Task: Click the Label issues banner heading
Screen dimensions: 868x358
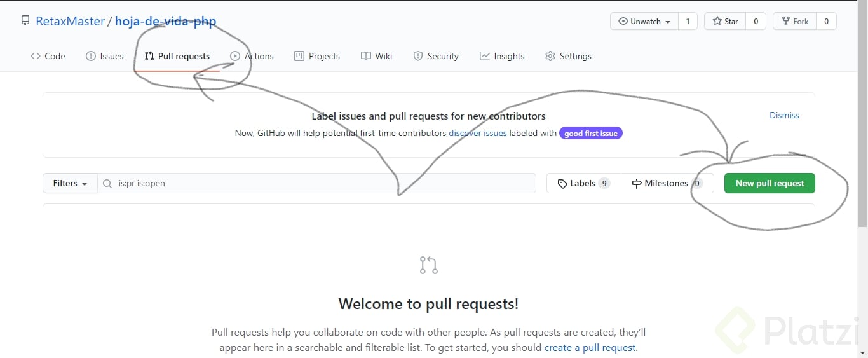Action: point(428,116)
